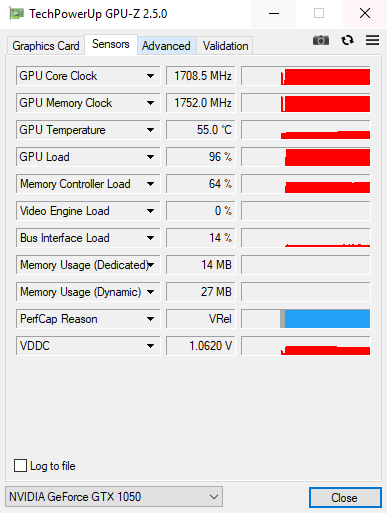Expand the GPU Core Clock dropdown
Image resolution: width=387 pixels, height=513 pixels.
tap(150, 76)
